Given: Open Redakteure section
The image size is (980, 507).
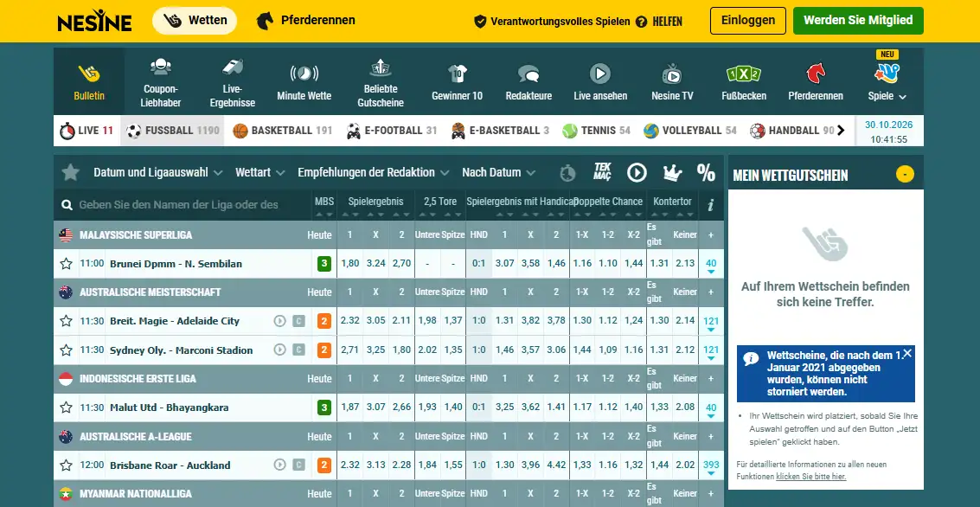Looking at the screenshot, I should click(528, 81).
